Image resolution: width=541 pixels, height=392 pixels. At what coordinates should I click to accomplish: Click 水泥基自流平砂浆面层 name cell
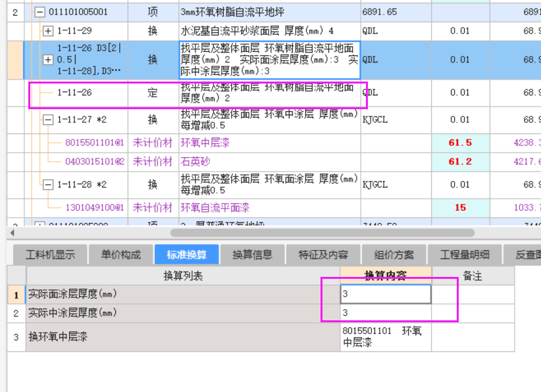tap(270, 31)
